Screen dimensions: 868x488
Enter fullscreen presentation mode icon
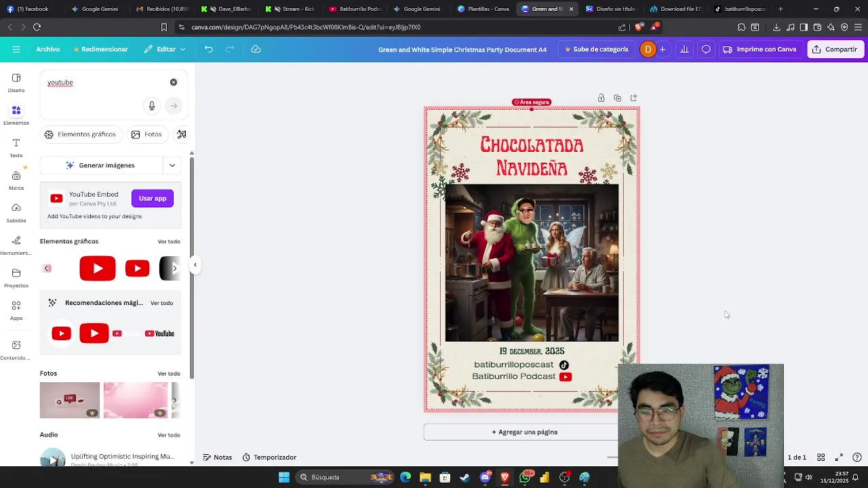click(839, 457)
